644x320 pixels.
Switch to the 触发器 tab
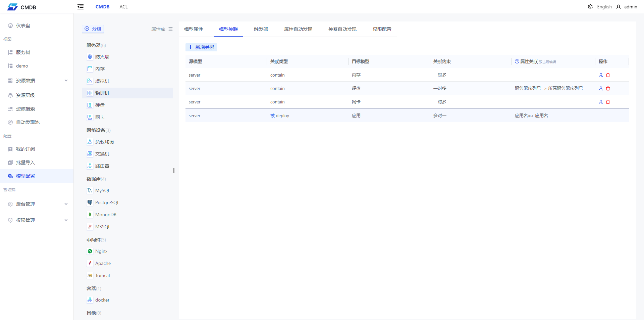coord(261,29)
